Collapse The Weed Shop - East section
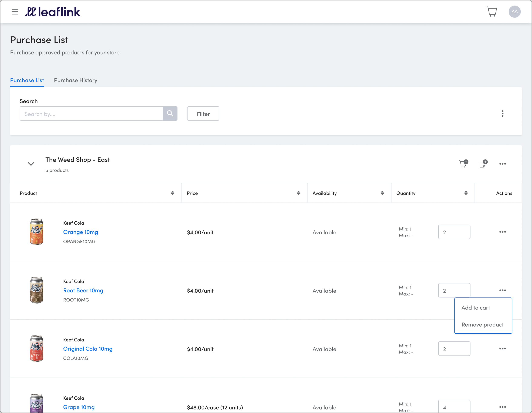This screenshot has height=413, width=532. (31, 164)
